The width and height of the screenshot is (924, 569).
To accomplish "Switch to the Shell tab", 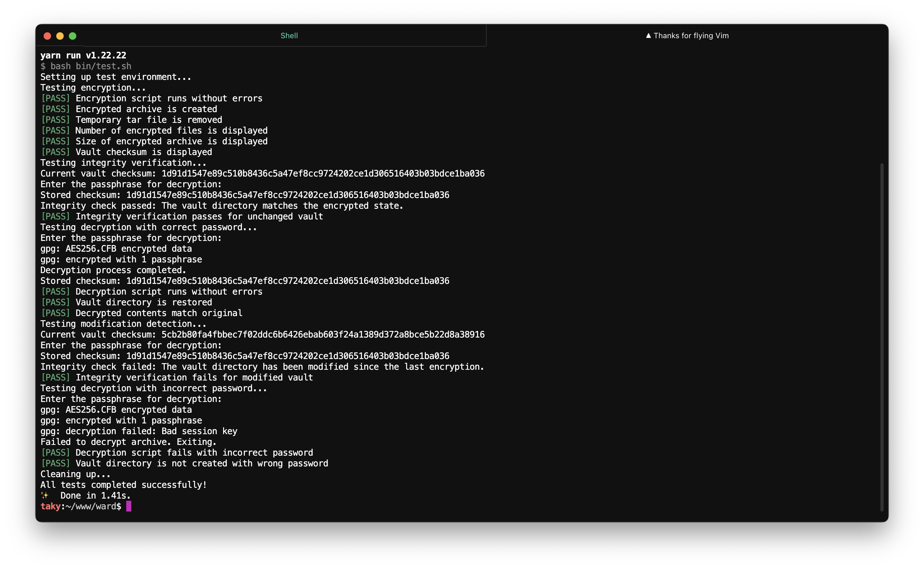I will [x=289, y=36].
